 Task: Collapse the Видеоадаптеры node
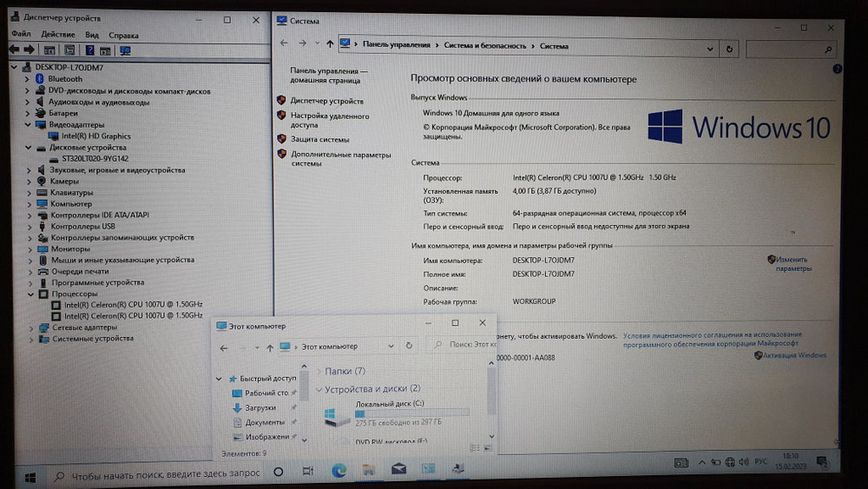click(x=27, y=124)
